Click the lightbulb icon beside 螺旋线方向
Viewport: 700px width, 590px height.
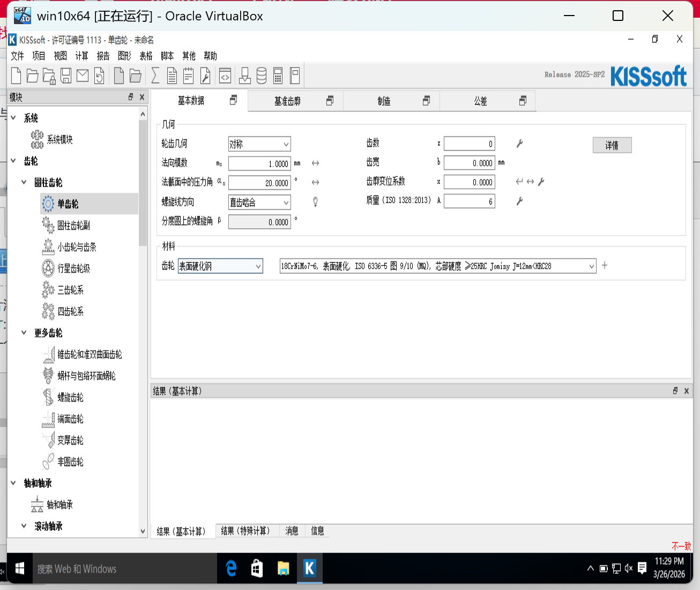pyautogui.click(x=315, y=202)
